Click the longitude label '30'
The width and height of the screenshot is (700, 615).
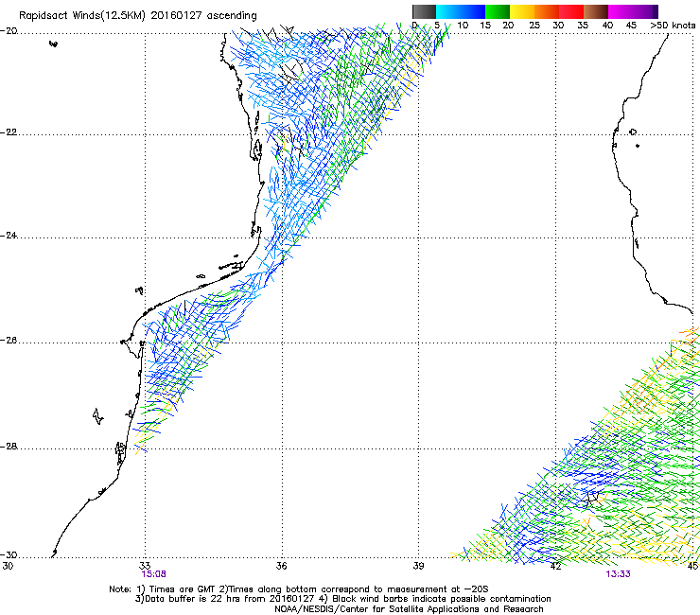coord(8,566)
